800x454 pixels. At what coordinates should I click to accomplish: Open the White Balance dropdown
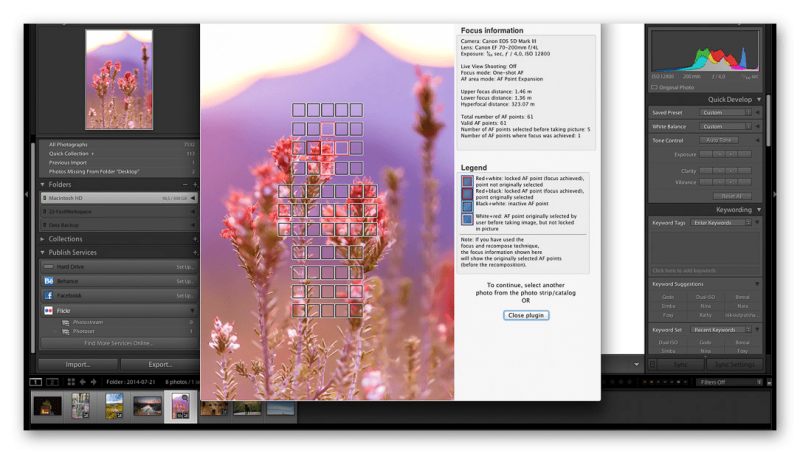tap(725, 126)
